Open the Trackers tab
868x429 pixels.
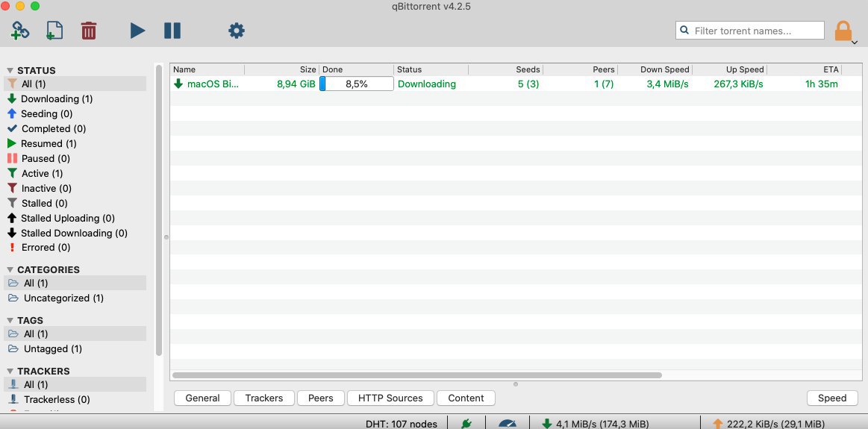pos(264,398)
